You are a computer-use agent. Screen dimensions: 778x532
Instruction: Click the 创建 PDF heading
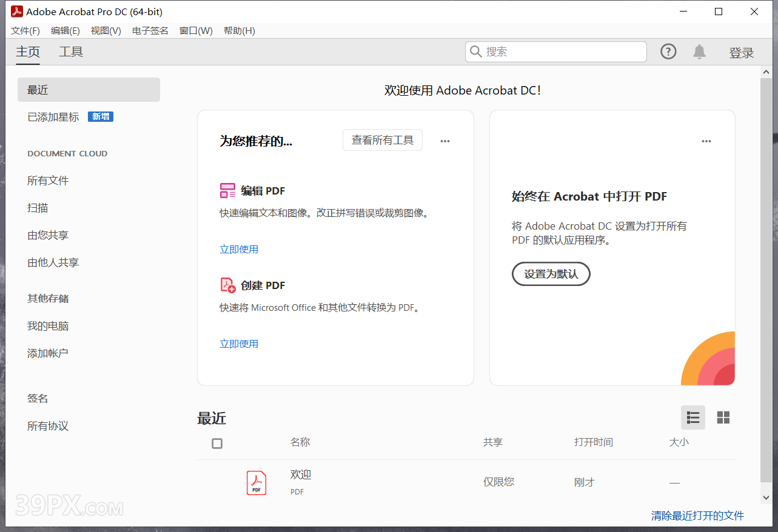(x=263, y=285)
